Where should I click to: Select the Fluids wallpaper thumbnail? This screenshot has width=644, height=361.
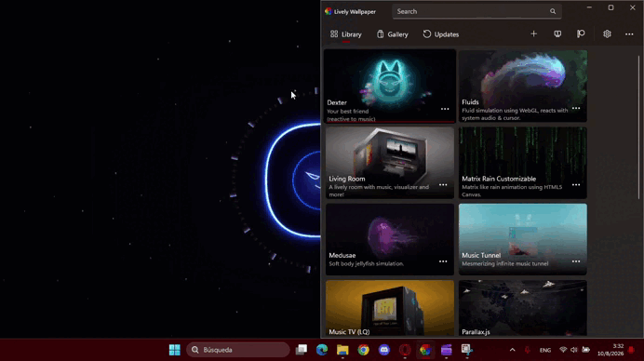pyautogui.click(x=523, y=86)
